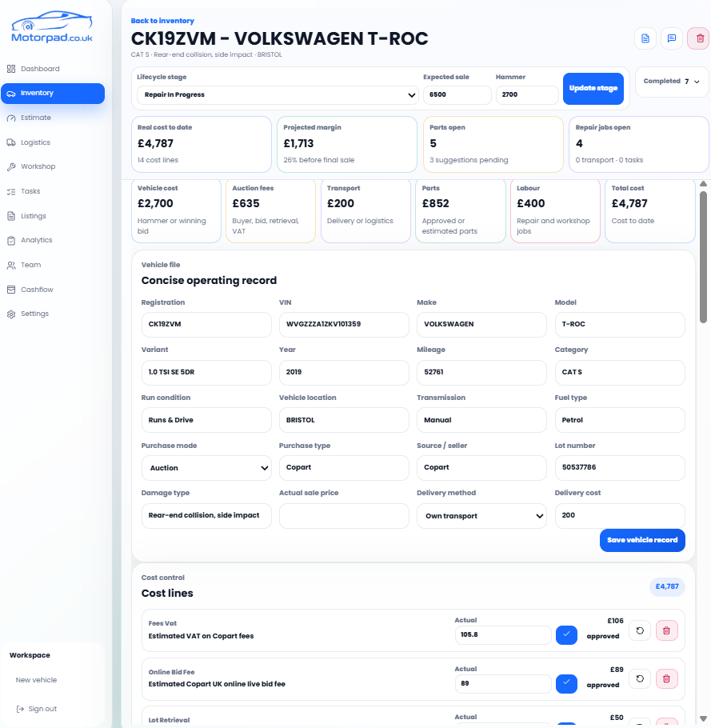Reset the Fees Vat cost line
The height and width of the screenshot is (728, 711).
pyautogui.click(x=640, y=630)
